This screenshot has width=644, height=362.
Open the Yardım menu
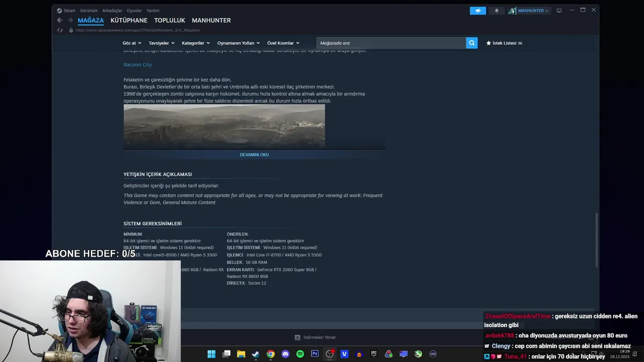[x=153, y=11]
